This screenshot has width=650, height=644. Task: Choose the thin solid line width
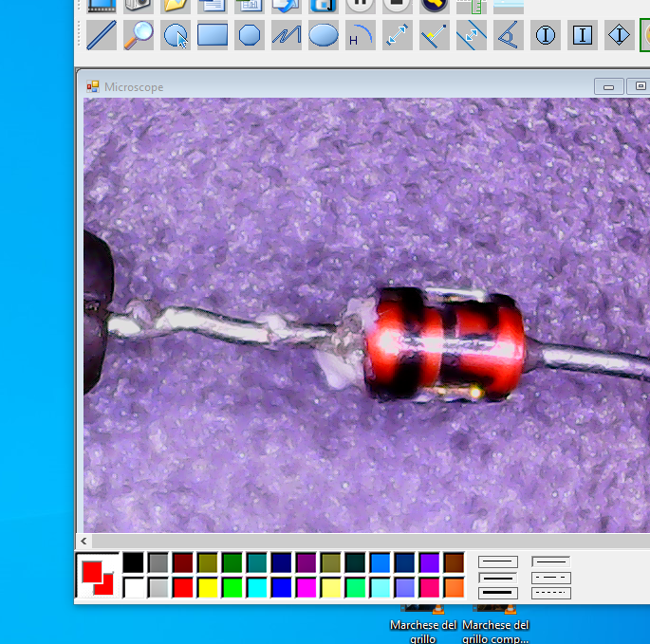(x=498, y=561)
